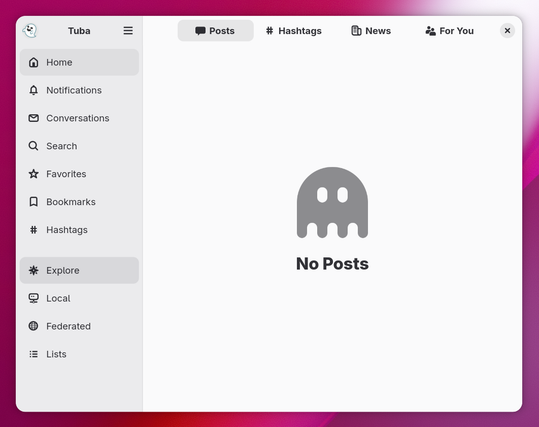Click the Local network icon
This screenshot has width=539, height=427.
coord(33,298)
